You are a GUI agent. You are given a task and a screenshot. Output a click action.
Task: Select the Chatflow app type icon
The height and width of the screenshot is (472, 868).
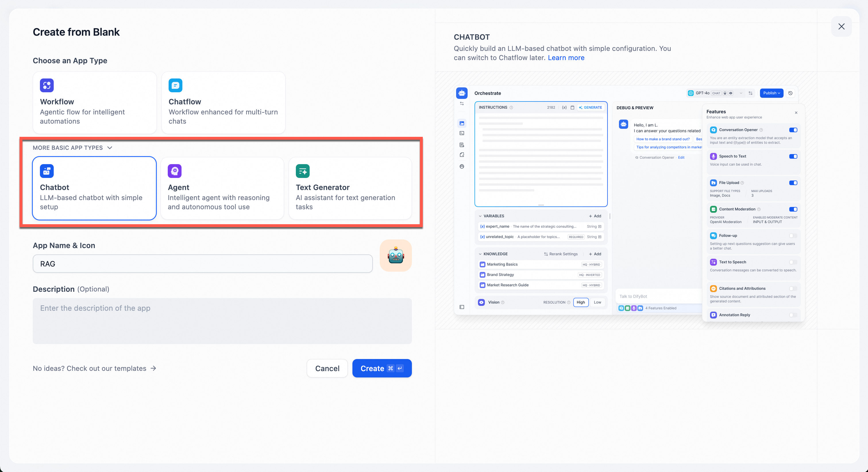pos(175,85)
